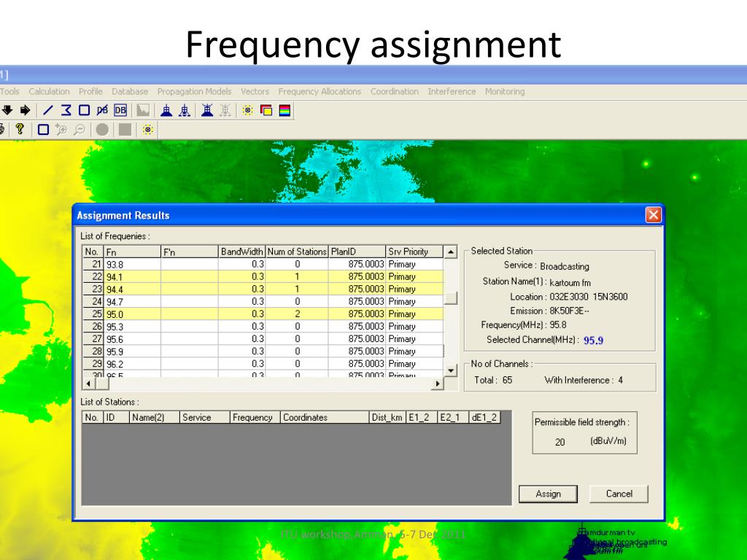Image resolution: width=747 pixels, height=560 pixels.
Task: Click the right arrow toolbar icon
Action: pyautogui.click(x=26, y=111)
